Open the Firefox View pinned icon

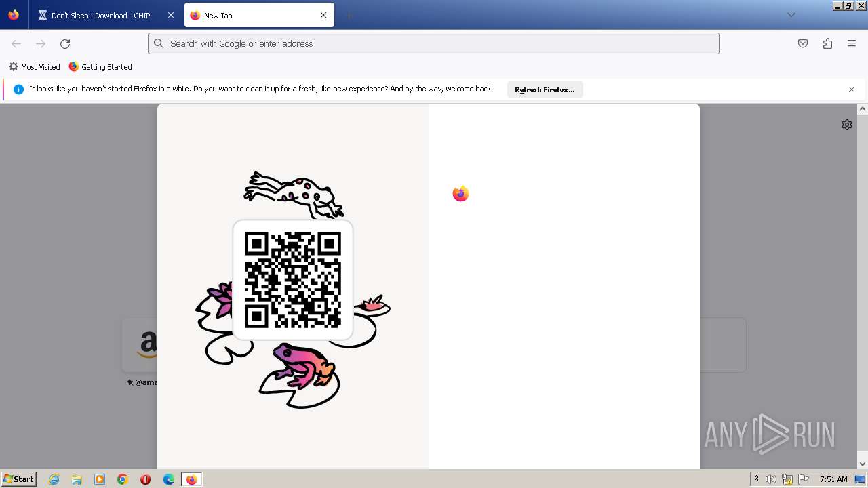click(x=14, y=15)
